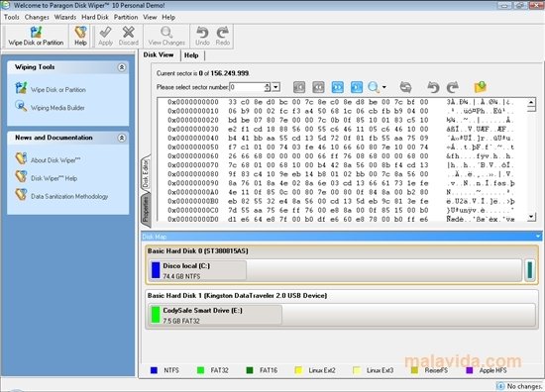
Task: Click the Wipe Disk or Partition toolbar button
Action: [x=36, y=36]
